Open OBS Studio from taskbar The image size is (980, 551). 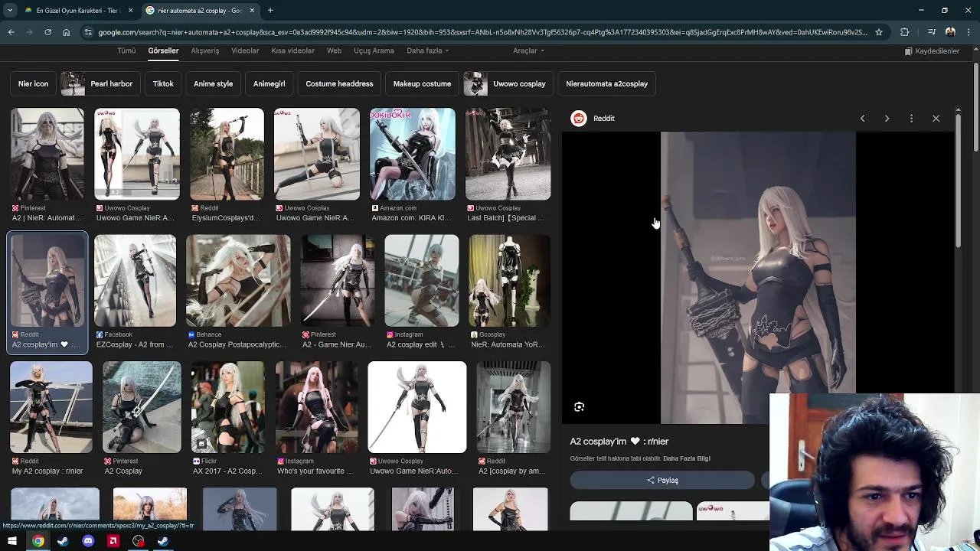(138, 541)
